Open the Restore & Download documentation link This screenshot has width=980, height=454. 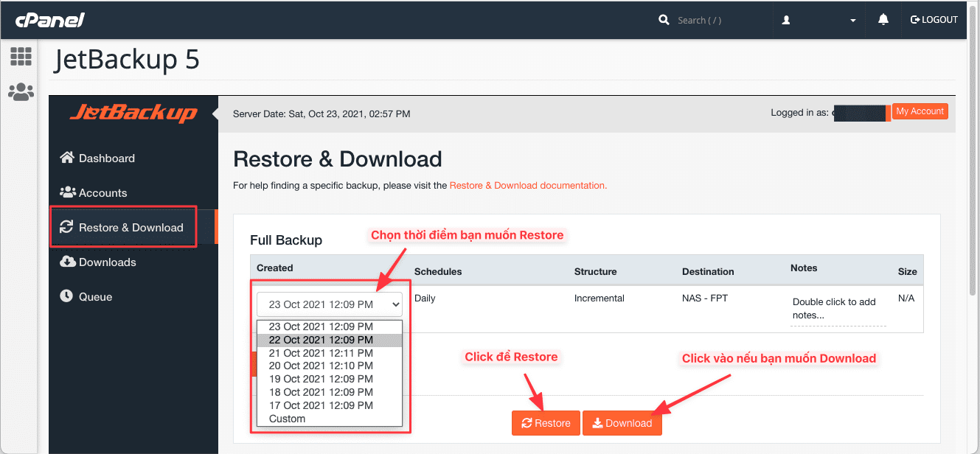point(528,186)
